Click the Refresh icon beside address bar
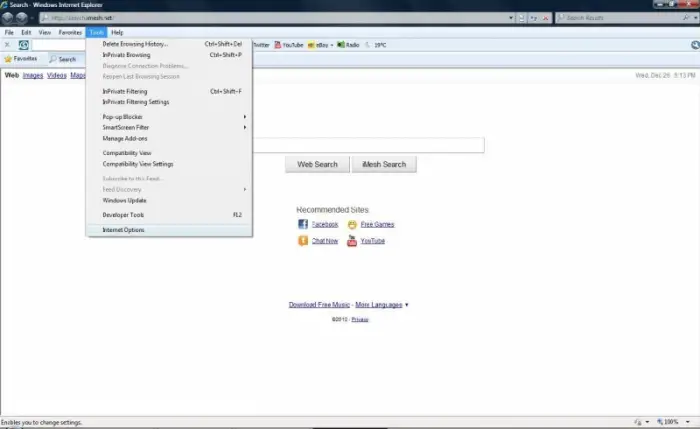Screen dimensions: 700x429 click(533, 18)
